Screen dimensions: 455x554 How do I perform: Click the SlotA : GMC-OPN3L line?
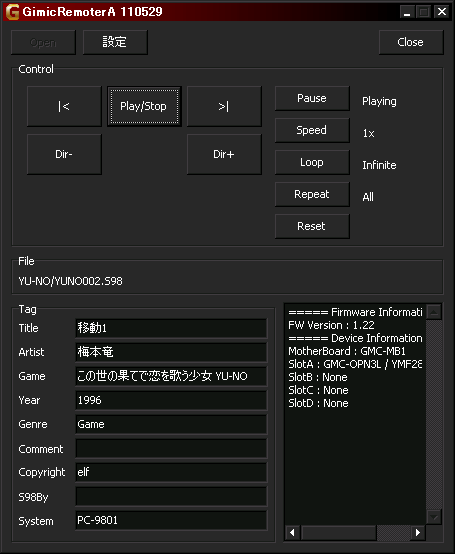pos(355,364)
